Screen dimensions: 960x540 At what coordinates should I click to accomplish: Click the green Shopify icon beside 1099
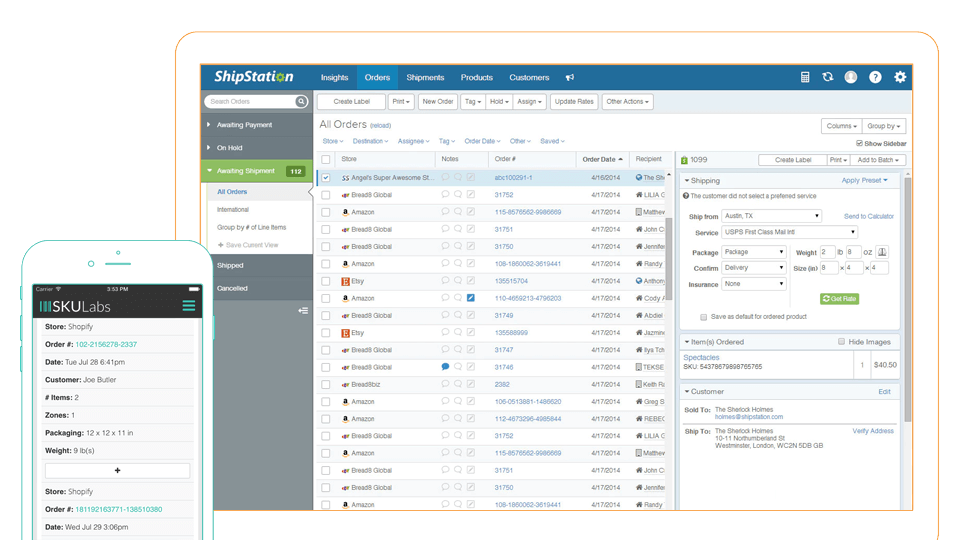(x=684, y=160)
